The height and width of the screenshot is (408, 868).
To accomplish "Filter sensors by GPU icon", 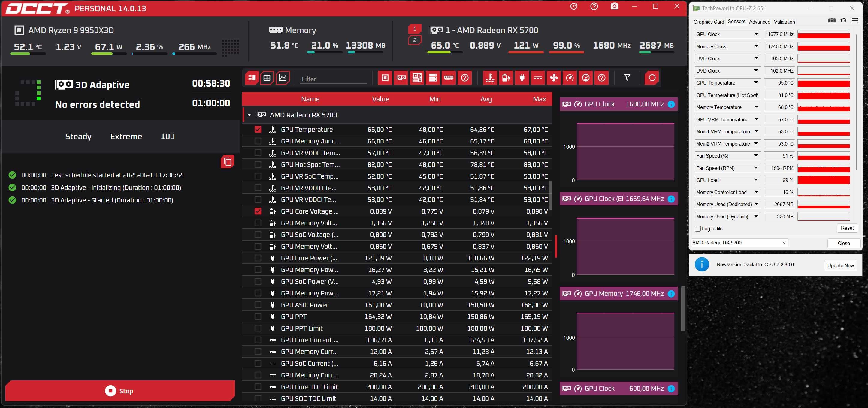I will click(x=401, y=78).
